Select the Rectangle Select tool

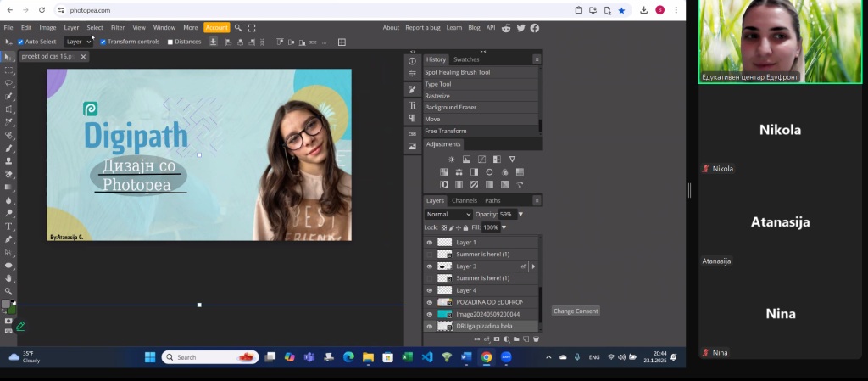coord(8,70)
